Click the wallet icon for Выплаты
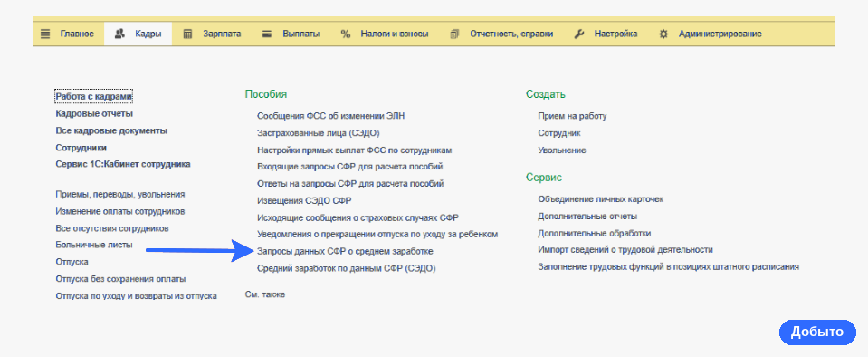 pyautogui.click(x=267, y=34)
